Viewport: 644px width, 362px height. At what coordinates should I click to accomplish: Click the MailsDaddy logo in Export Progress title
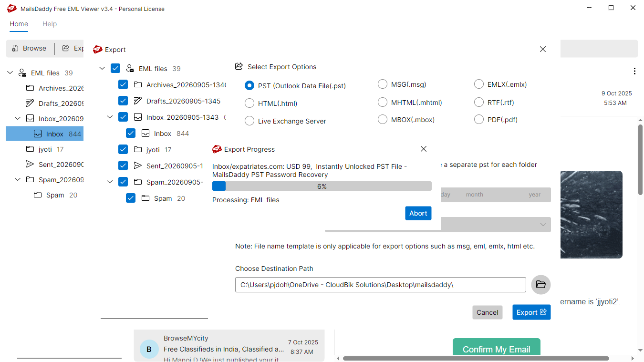[217, 149]
